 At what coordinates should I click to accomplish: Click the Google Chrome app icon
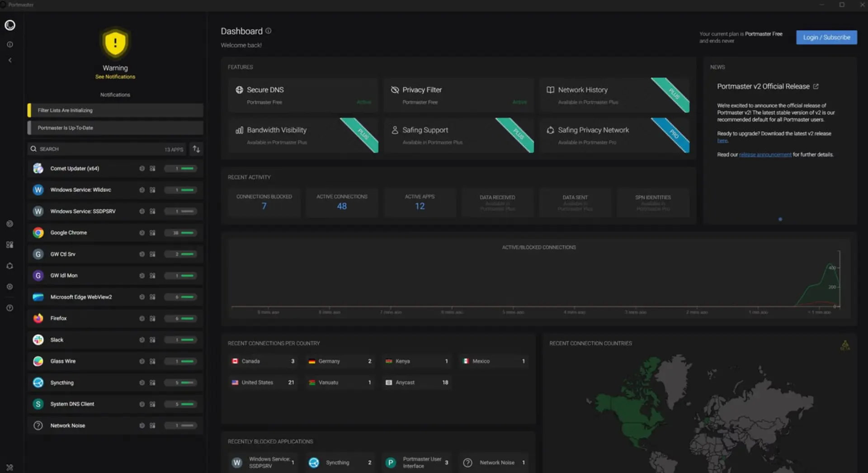(x=38, y=233)
